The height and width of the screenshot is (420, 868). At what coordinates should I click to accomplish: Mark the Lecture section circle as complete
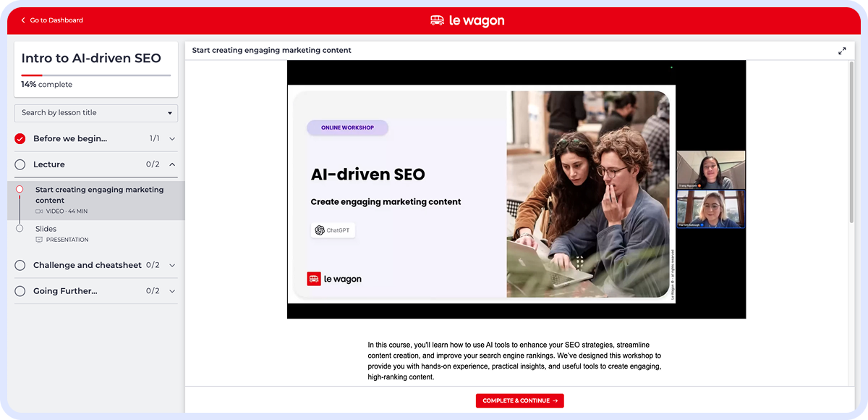pos(20,164)
